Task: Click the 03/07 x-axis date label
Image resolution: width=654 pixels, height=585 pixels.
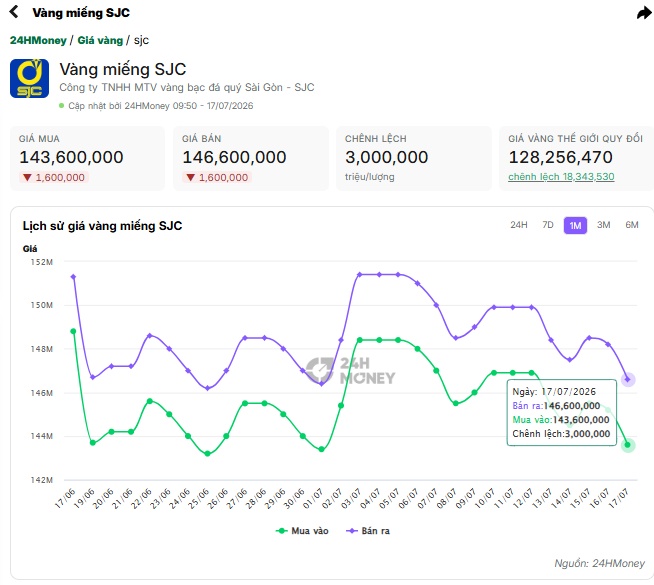Action: point(352,498)
